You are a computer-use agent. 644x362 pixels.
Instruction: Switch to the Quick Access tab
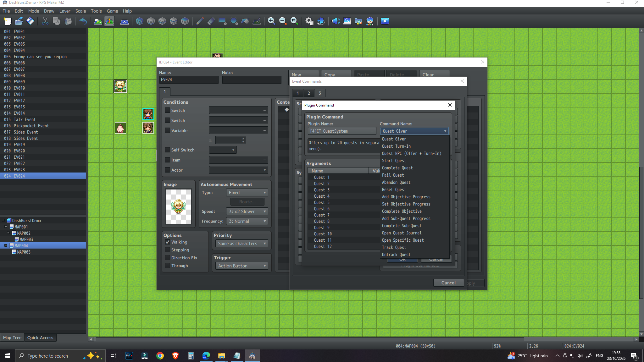pyautogui.click(x=40, y=337)
